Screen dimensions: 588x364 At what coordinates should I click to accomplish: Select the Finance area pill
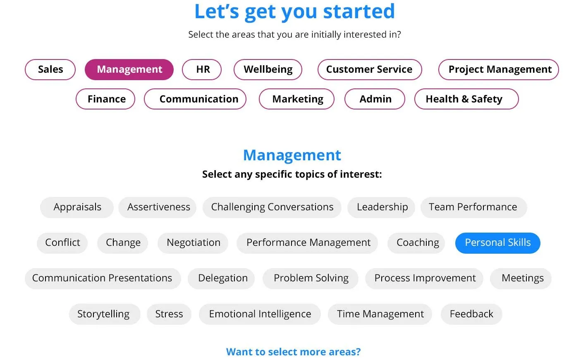click(105, 99)
